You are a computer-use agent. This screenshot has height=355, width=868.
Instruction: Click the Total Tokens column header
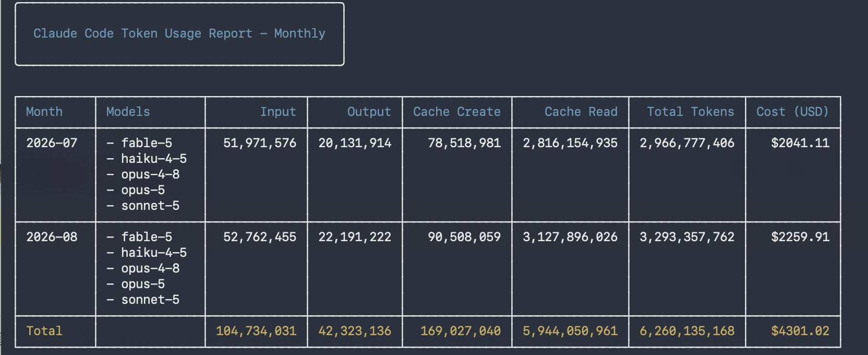[x=691, y=112]
